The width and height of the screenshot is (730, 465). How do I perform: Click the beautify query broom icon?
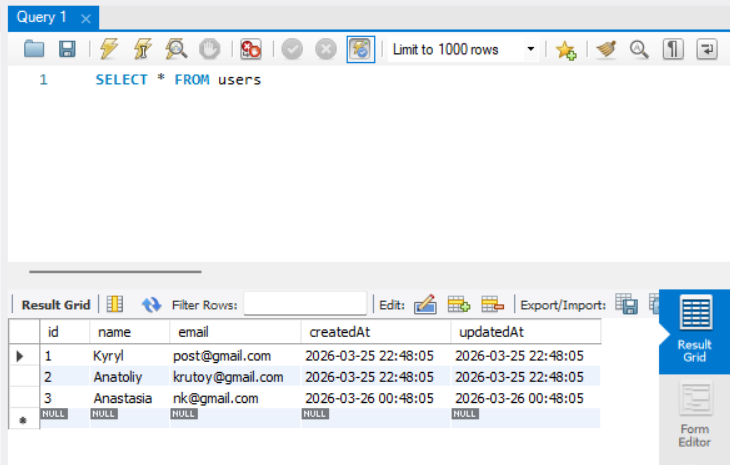pyautogui.click(x=605, y=49)
